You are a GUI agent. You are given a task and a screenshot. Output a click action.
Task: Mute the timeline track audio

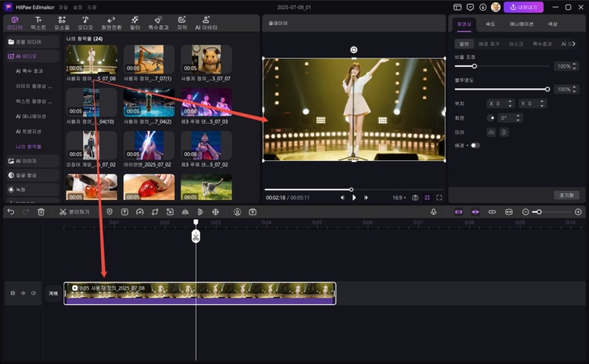pyautogui.click(x=33, y=293)
